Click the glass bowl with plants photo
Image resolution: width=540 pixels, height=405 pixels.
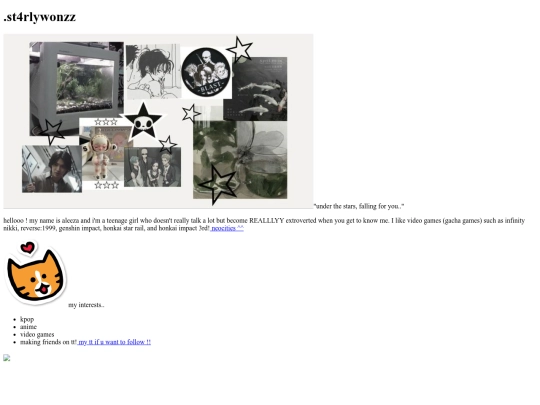(240, 159)
